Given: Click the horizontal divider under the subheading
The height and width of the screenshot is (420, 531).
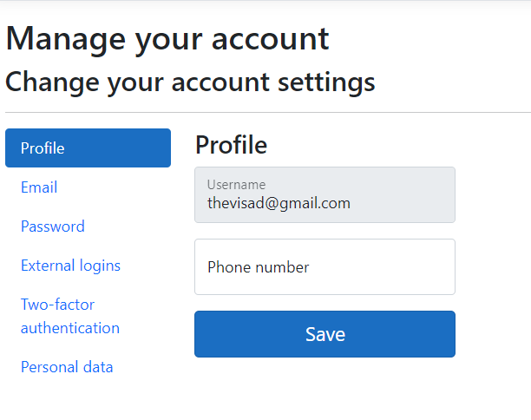Looking at the screenshot, I should pyautogui.click(x=267, y=113).
